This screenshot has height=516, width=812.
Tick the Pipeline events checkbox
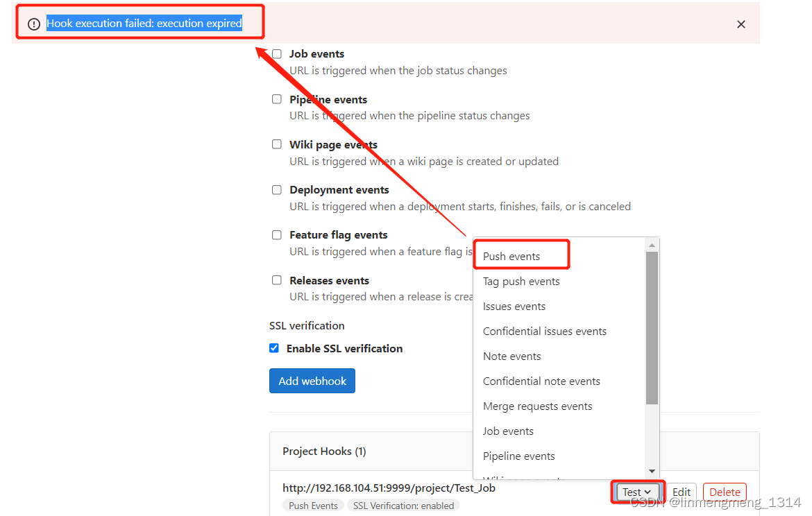click(x=277, y=99)
